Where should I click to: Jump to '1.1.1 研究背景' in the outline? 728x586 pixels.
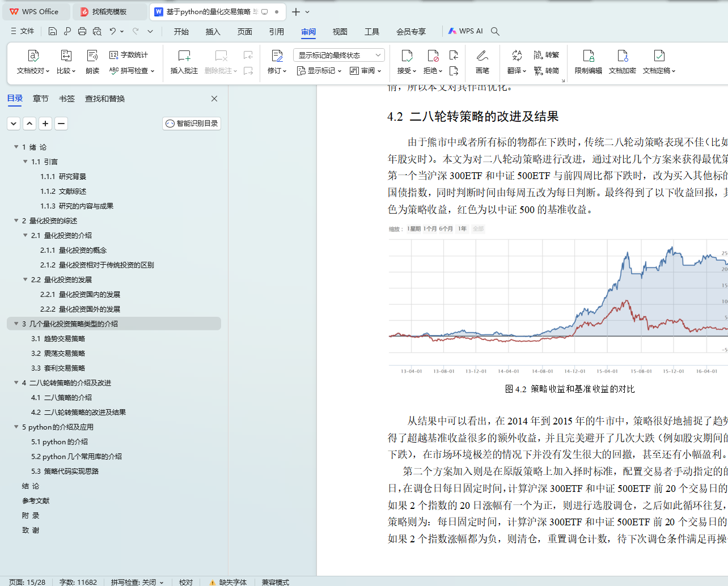(64, 176)
